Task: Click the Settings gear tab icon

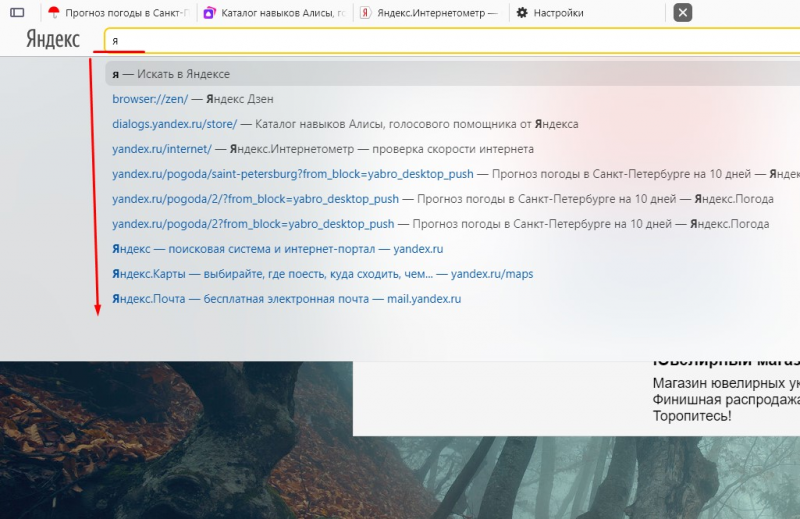Action: [522, 13]
